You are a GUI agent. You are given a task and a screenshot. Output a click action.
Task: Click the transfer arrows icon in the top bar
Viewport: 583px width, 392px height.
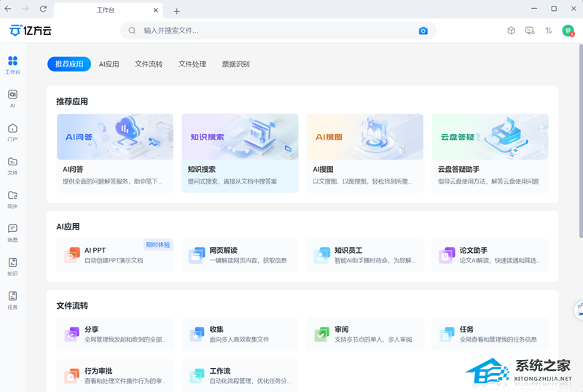[549, 31]
